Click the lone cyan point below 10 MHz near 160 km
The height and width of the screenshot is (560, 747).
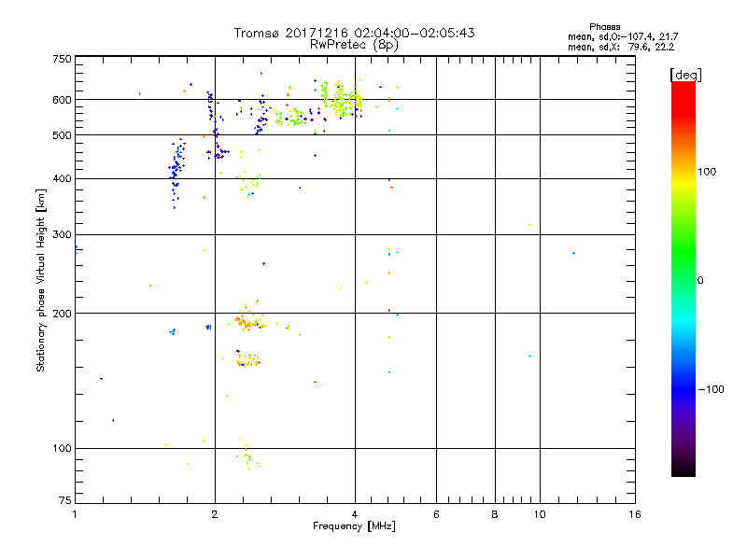(x=529, y=356)
